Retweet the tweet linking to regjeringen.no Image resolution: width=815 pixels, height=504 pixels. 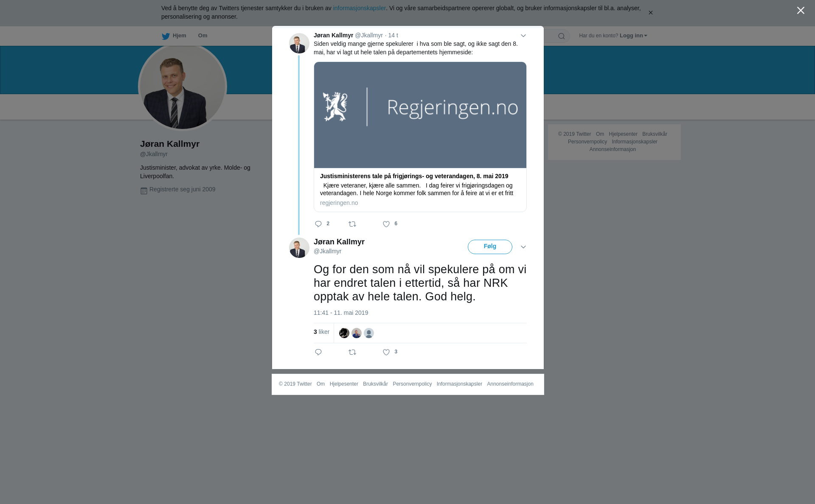[x=352, y=224]
